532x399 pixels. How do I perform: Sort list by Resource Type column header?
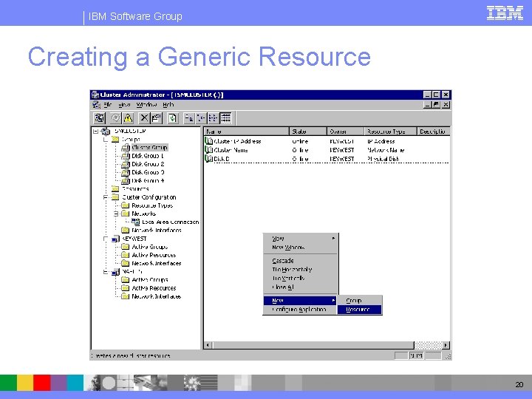click(391, 132)
